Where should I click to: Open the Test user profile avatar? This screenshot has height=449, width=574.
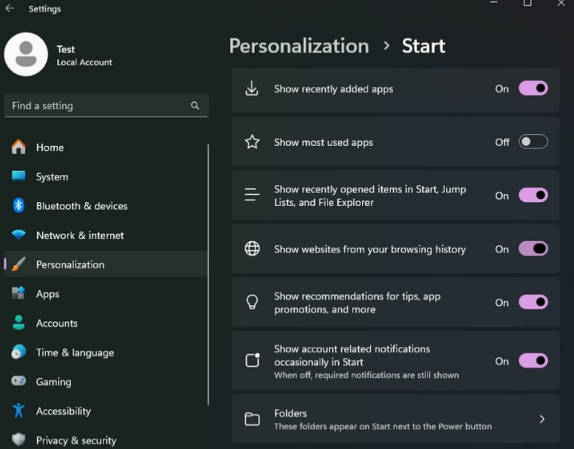click(26, 54)
